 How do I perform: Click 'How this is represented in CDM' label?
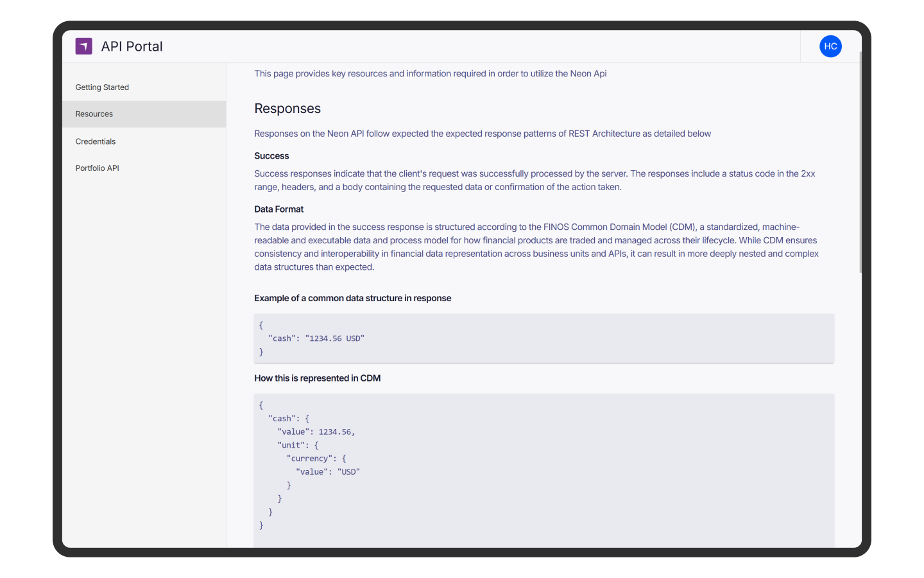coord(318,378)
